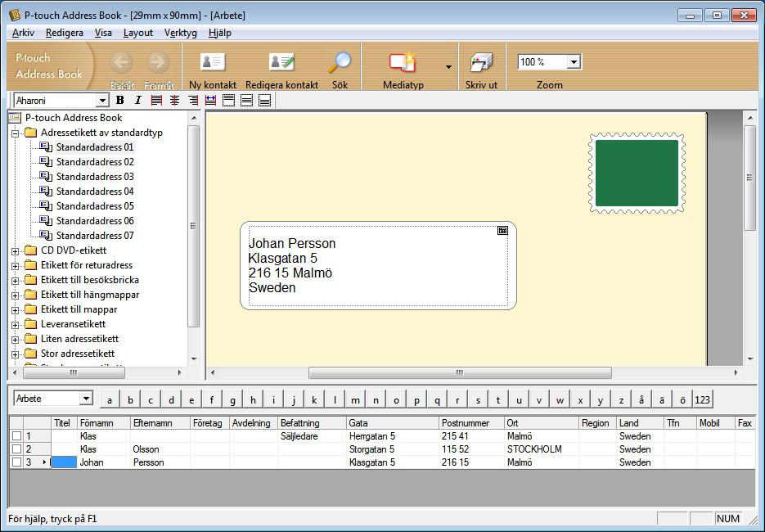This screenshot has width=765, height=532.
Task: Center text horizontally in label
Action: click(174, 100)
